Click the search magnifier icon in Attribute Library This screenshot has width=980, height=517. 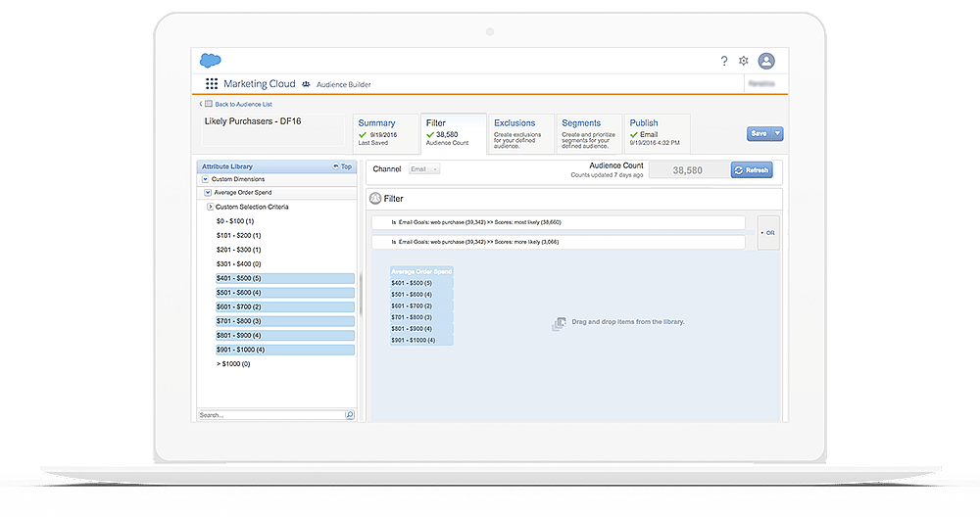coord(350,415)
